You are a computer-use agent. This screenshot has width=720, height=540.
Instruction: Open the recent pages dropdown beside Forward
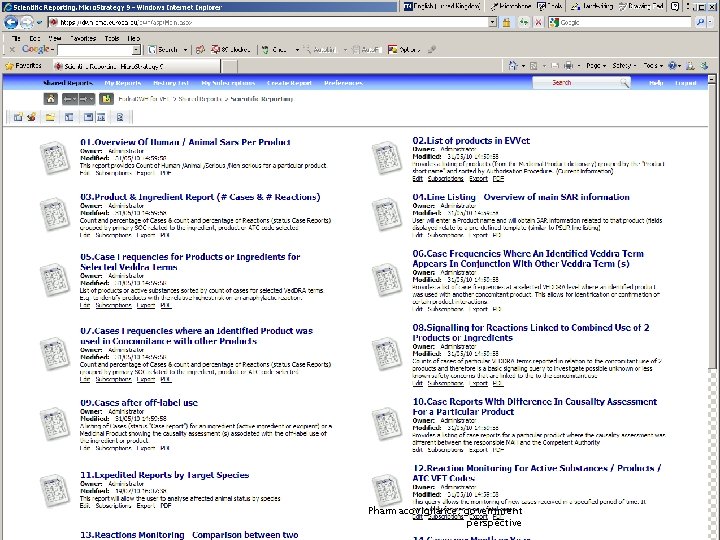pos(39,22)
